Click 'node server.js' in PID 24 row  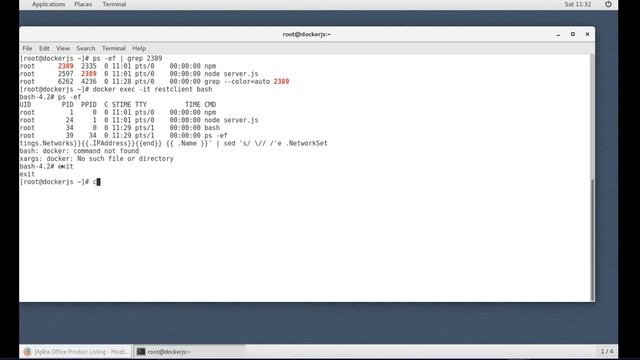click(x=231, y=120)
